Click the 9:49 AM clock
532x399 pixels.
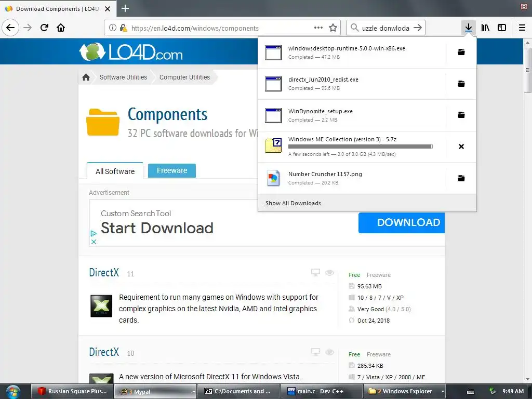click(x=513, y=391)
